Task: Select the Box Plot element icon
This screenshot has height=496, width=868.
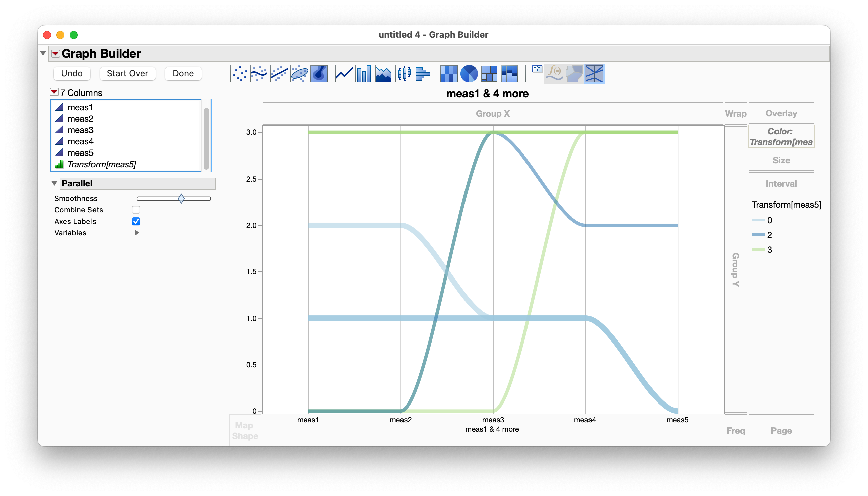Action: pos(404,74)
